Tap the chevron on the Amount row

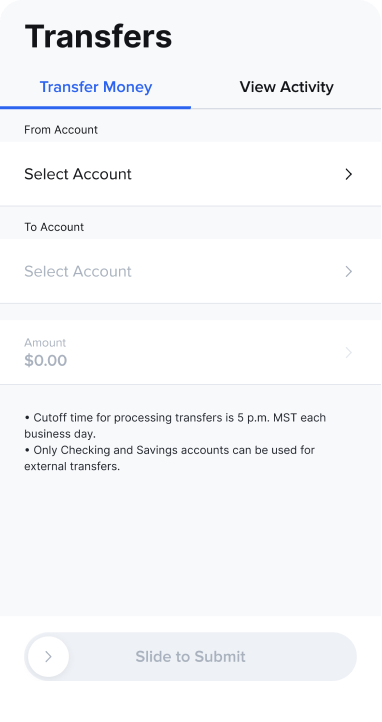[x=349, y=353]
